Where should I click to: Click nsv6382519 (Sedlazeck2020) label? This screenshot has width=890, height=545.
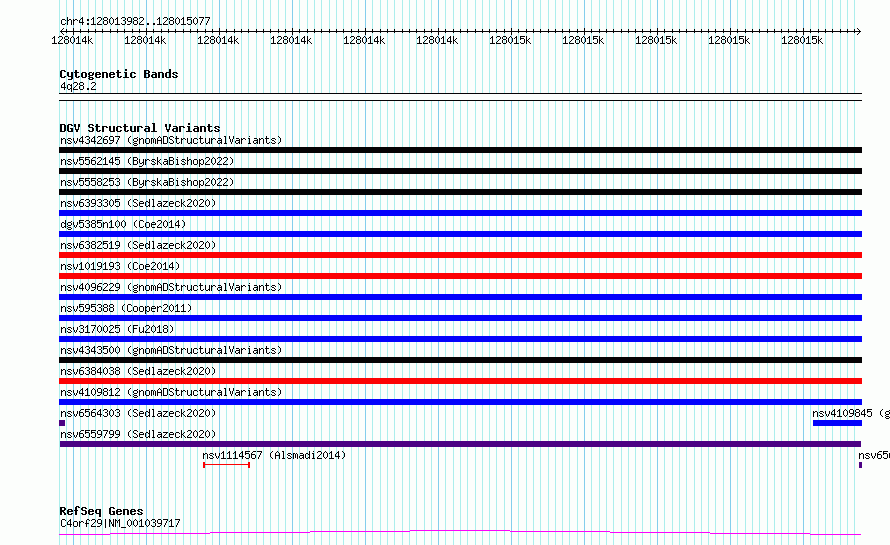pyautogui.click(x=138, y=245)
